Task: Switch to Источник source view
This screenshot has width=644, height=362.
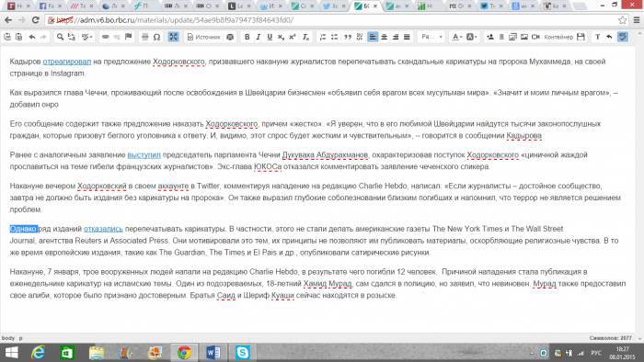Action: [204, 37]
